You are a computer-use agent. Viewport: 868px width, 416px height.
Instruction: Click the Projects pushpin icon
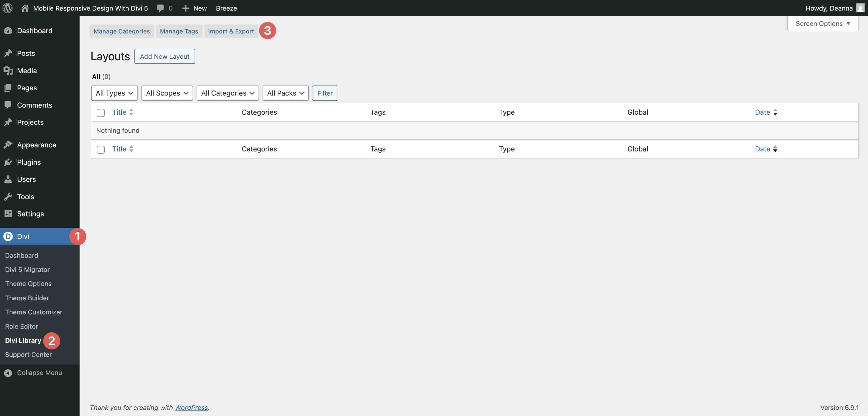(x=8, y=122)
